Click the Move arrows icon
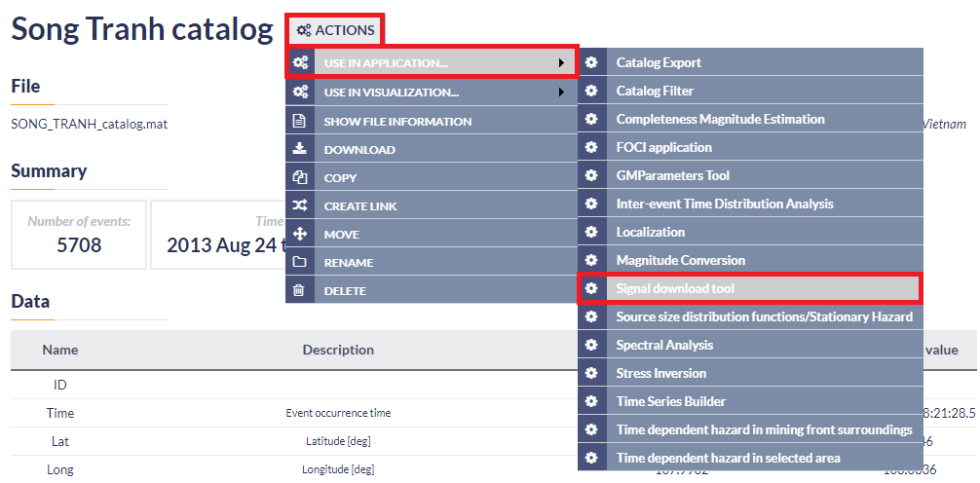 coord(300,234)
